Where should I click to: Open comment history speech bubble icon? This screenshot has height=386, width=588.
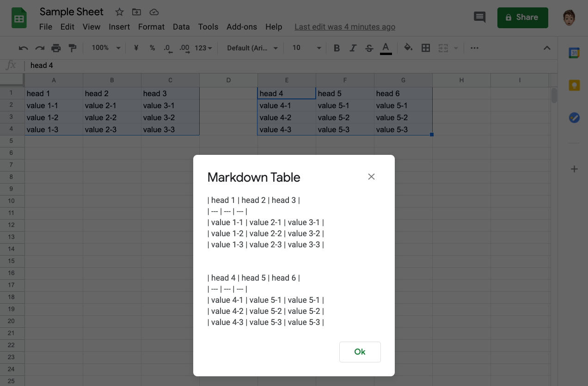click(x=480, y=18)
